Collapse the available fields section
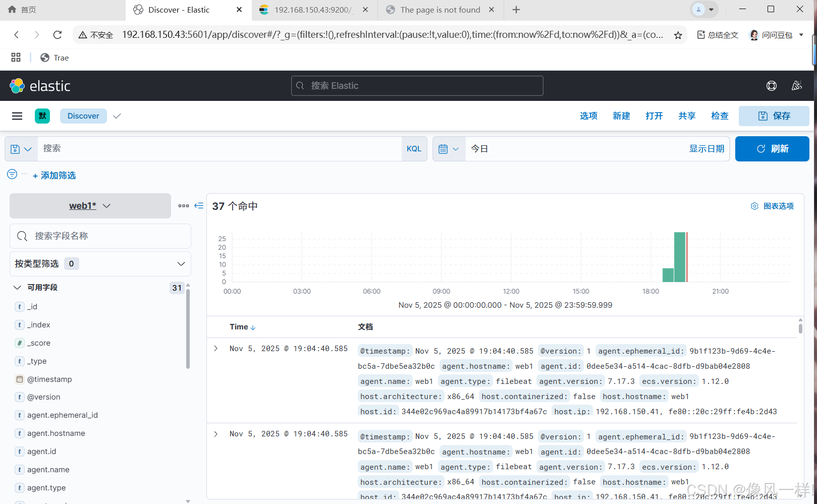The height and width of the screenshot is (504, 817). pos(17,288)
